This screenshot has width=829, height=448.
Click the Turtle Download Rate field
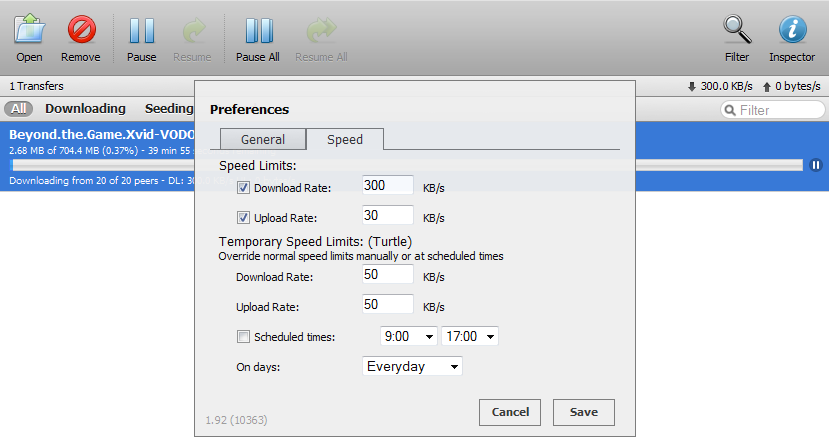click(x=388, y=275)
